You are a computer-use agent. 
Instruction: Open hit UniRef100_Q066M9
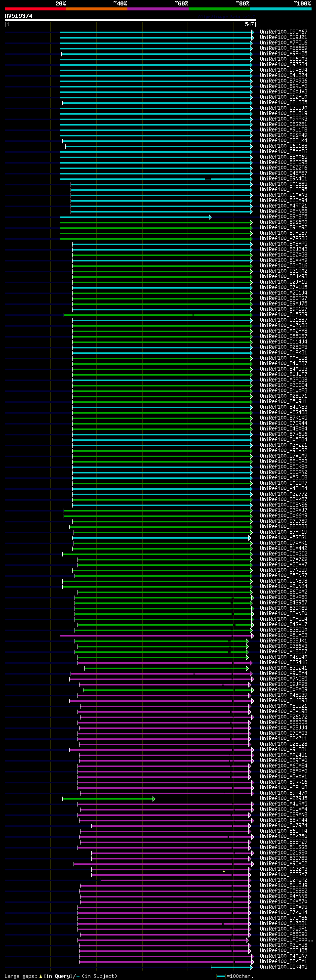click(x=283, y=516)
